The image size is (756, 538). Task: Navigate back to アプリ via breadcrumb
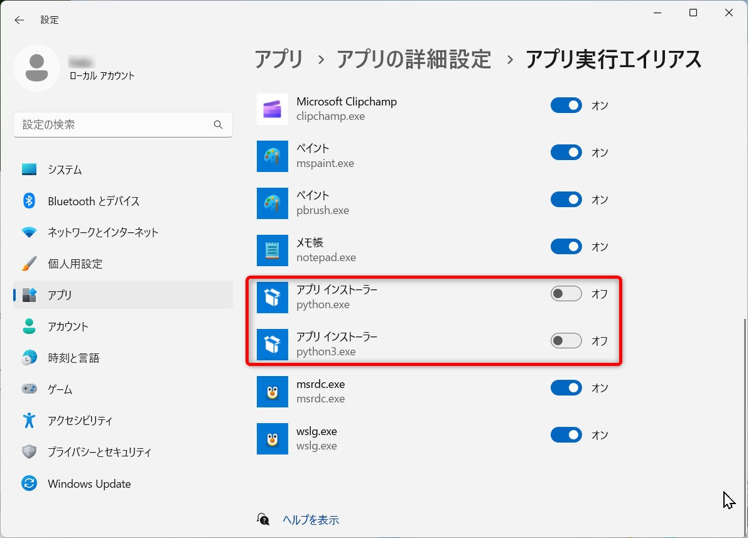coord(278,59)
